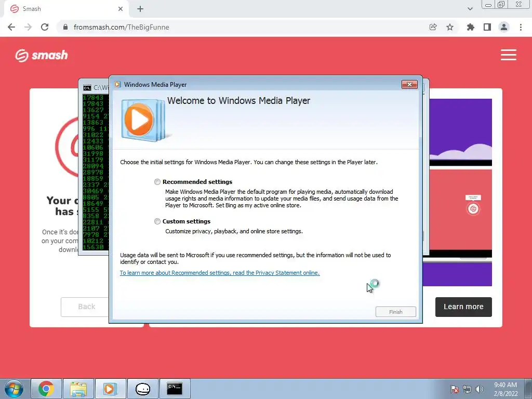Click the command prompt window title icon

click(87, 88)
